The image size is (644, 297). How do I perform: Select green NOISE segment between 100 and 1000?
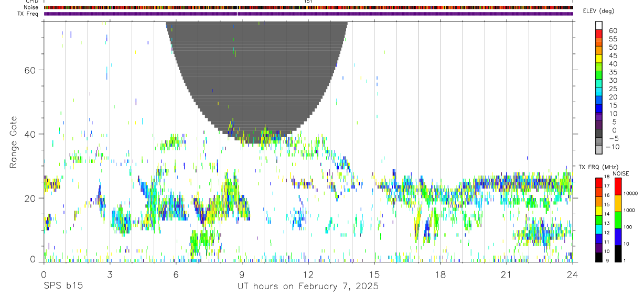(617, 220)
